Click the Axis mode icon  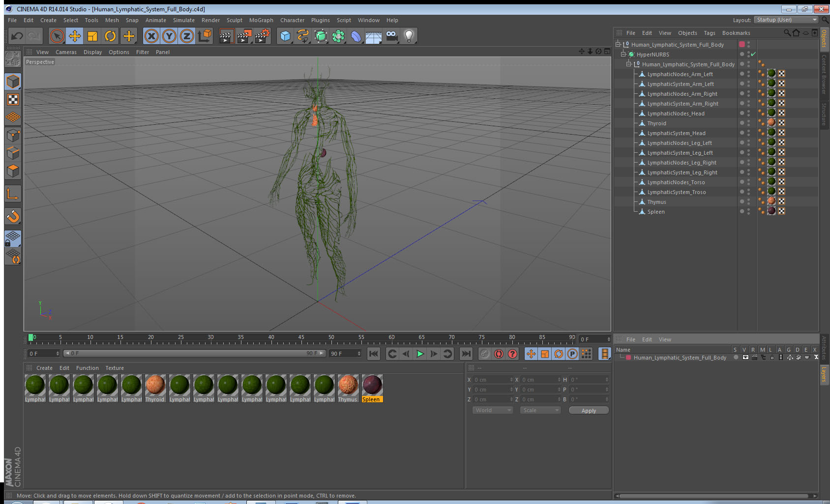point(13,194)
